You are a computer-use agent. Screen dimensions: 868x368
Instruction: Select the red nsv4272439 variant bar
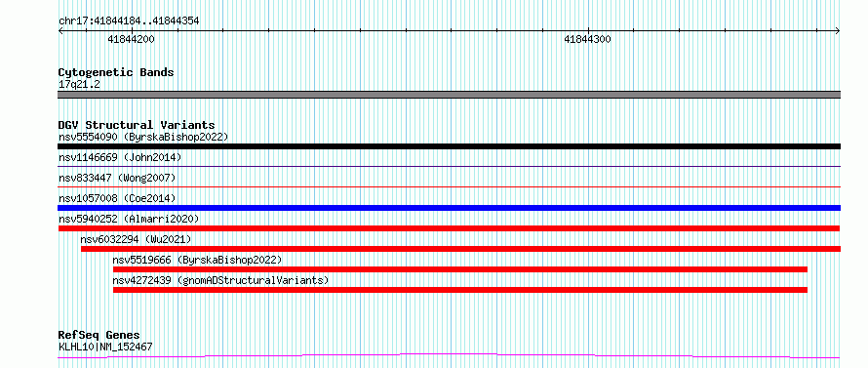[460, 290]
